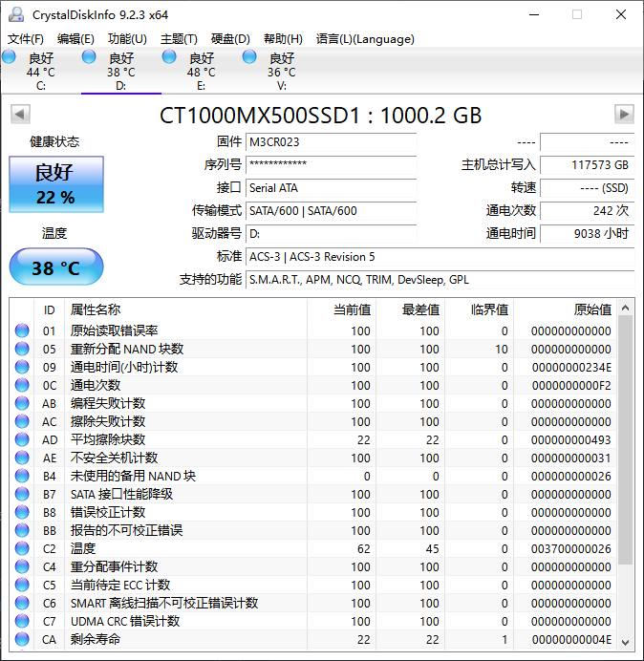Open the 编辑(E) menu

[x=75, y=39]
